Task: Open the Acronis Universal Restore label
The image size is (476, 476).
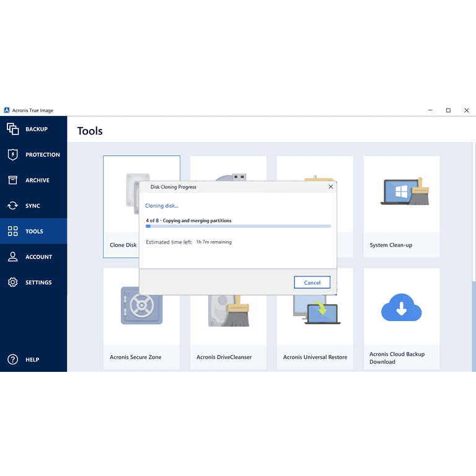Action: point(315,357)
